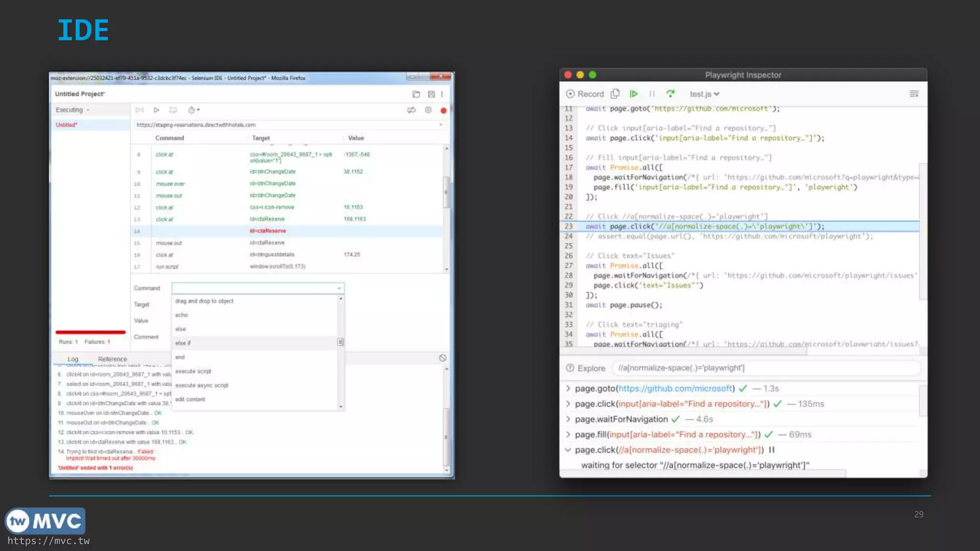Screen dimensions: 980x551
Task: Select the 'echo' command option
Action: point(181,315)
